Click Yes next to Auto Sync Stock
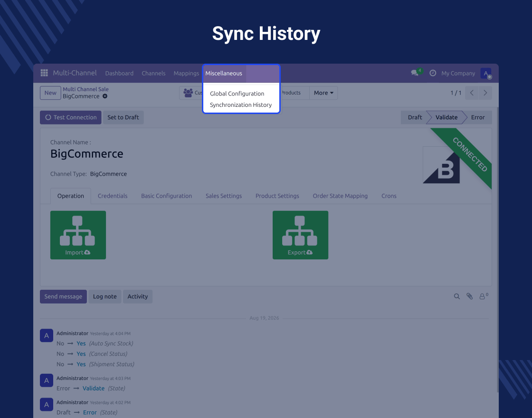This screenshot has width=532, height=418. (81, 343)
